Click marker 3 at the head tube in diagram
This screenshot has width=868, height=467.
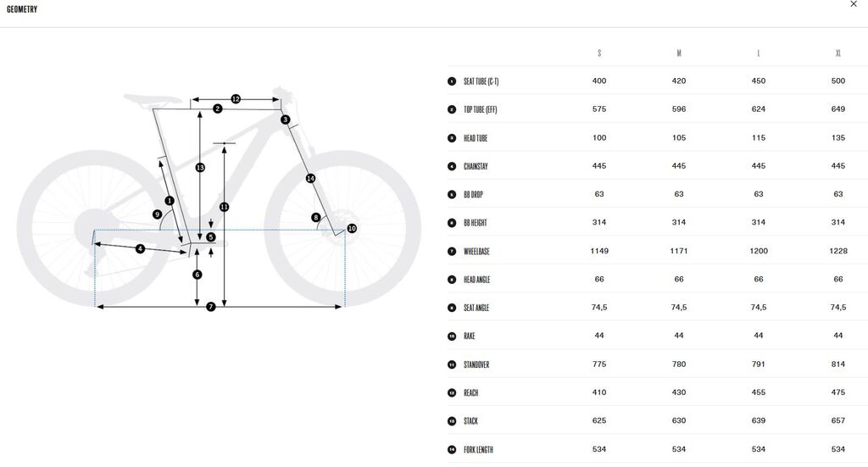pos(286,120)
